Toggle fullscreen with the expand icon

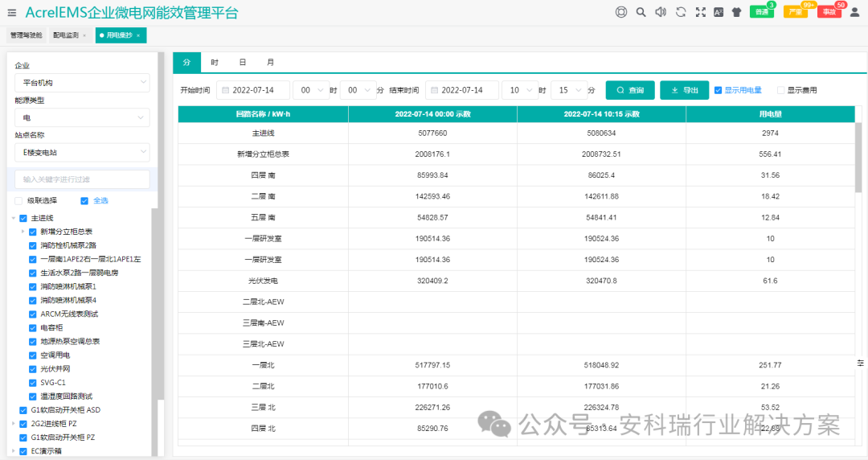[701, 12]
